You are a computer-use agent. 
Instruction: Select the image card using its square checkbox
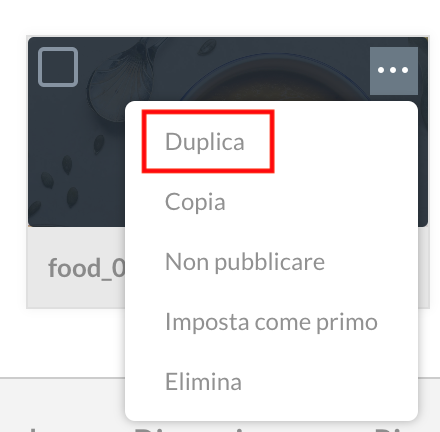point(58,67)
